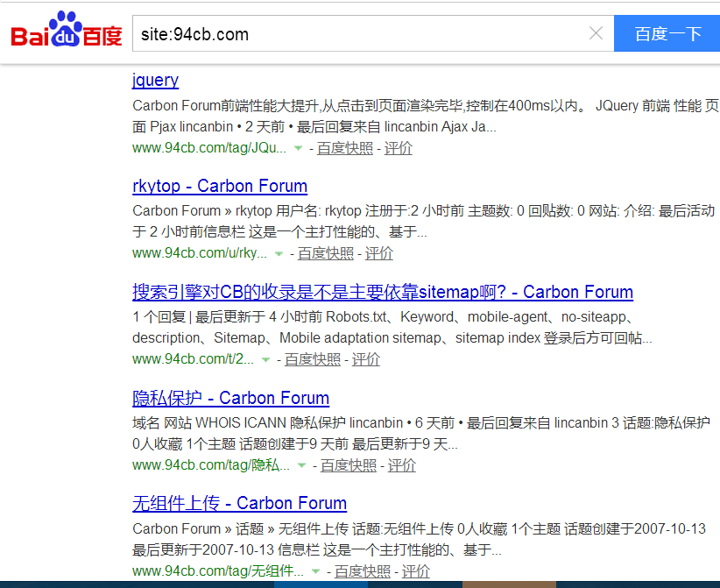Click 评价 for the rkytop result
Screen dimensions: 720x588
(378, 253)
